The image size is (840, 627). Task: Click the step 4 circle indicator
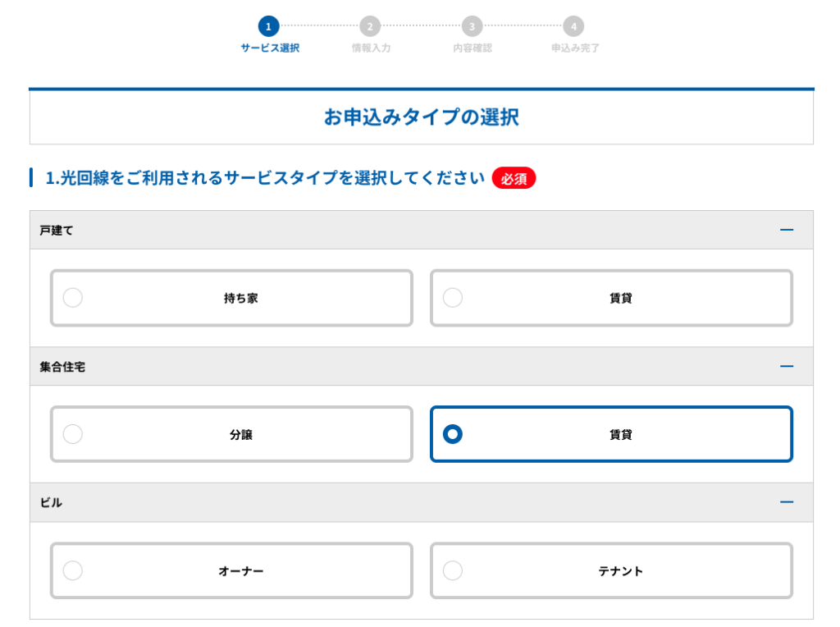573,27
